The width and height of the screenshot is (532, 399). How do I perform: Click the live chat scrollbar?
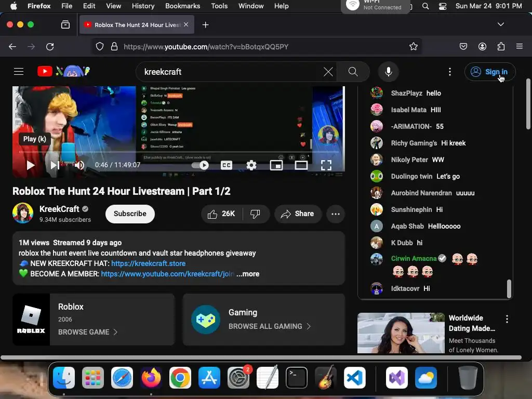(x=509, y=288)
